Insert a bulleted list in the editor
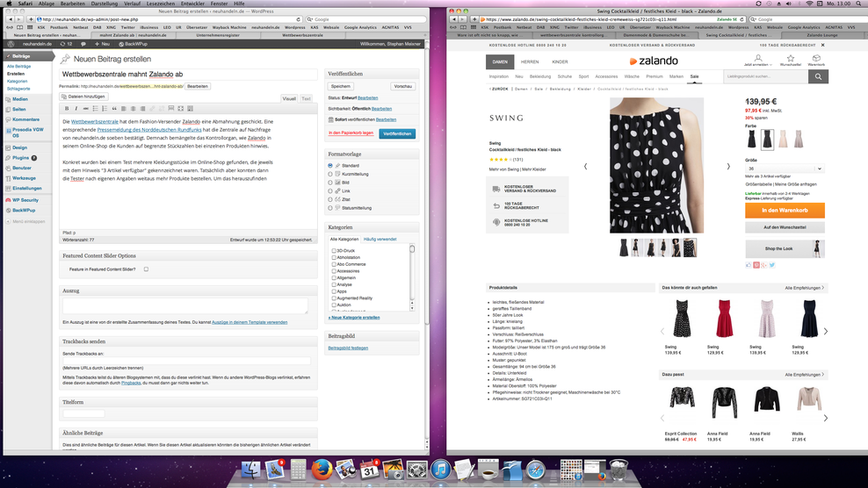Viewport: 868px width, 488px height. (95, 109)
